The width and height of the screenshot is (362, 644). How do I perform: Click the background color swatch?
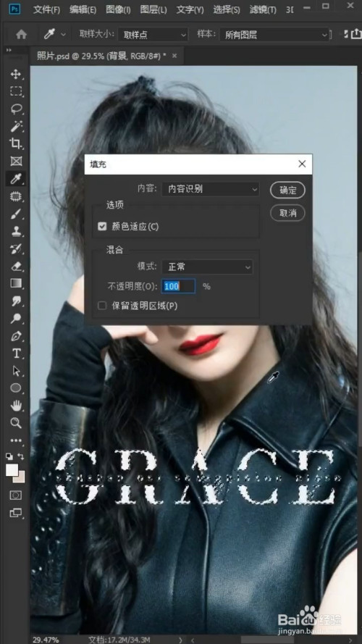click(21, 479)
